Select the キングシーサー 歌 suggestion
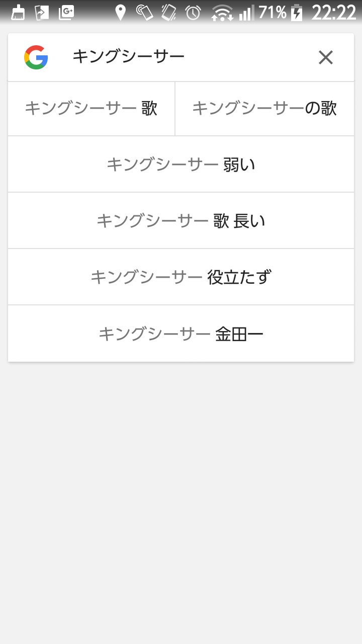Image resolution: width=362 pixels, height=644 pixels. pyautogui.click(x=92, y=109)
